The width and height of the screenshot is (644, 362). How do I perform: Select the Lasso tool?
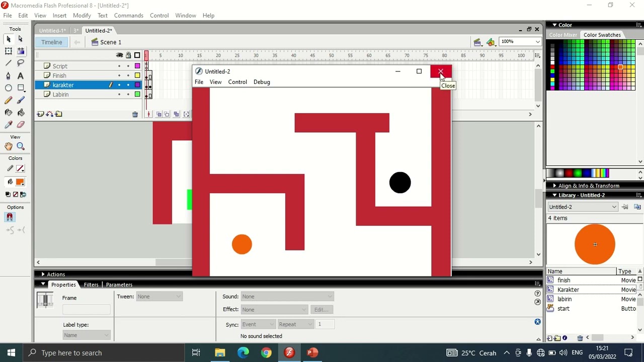(21, 63)
